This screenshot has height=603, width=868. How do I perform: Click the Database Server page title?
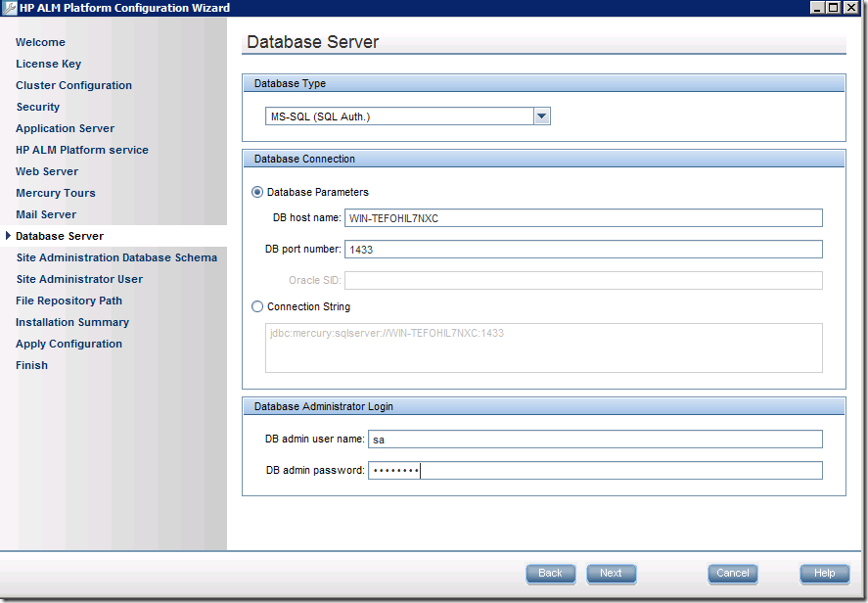pos(313,42)
